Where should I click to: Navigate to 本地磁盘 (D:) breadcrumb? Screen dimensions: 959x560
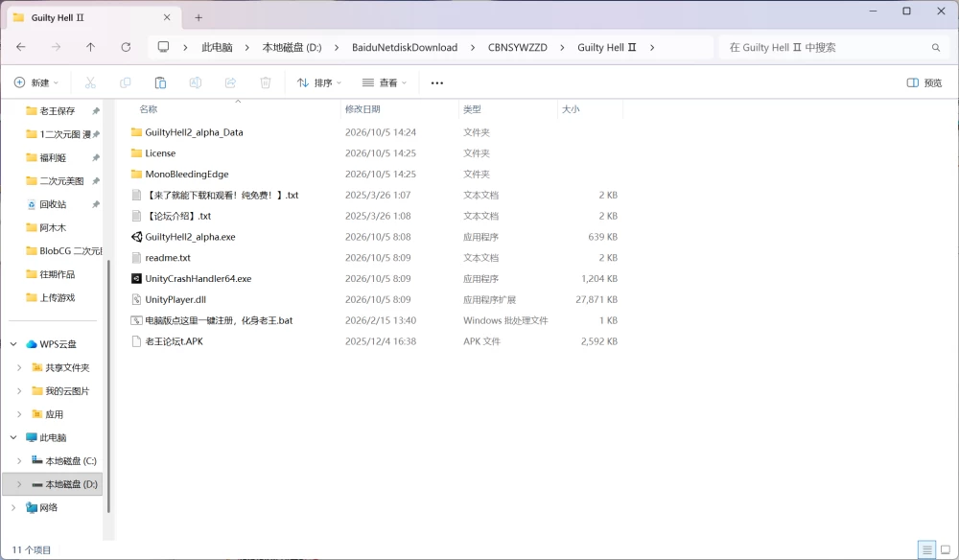pos(292,48)
